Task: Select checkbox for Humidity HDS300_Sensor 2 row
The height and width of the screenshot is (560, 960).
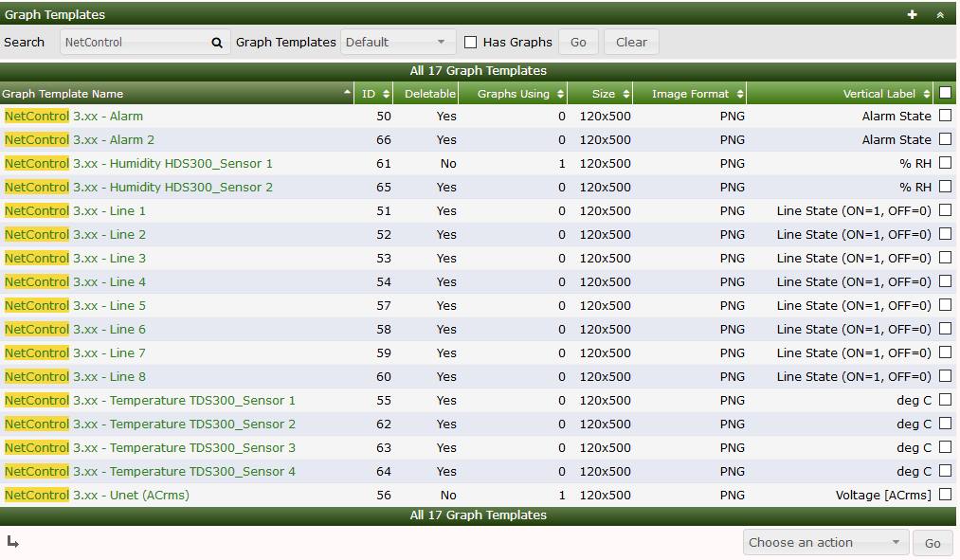Action: (945, 186)
